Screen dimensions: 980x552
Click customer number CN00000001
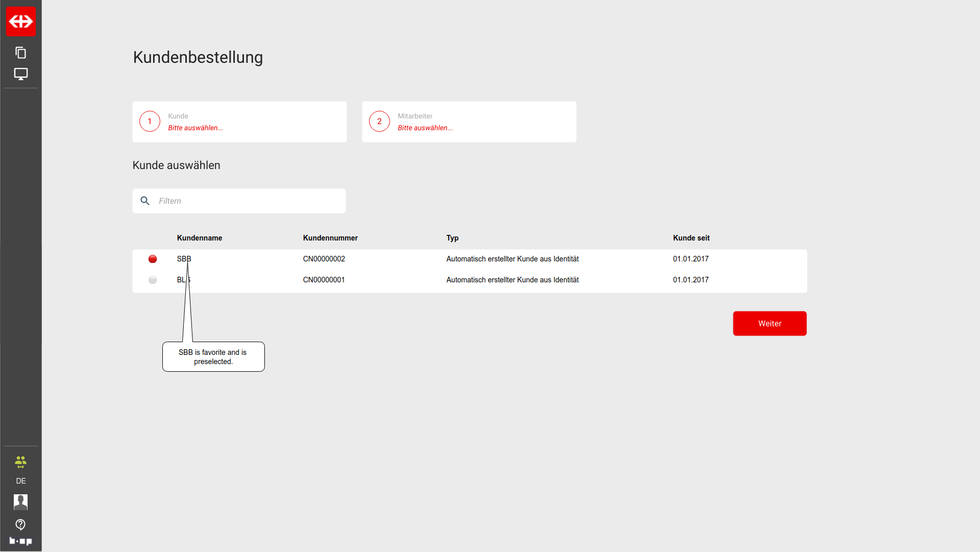click(x=324, y=280)
